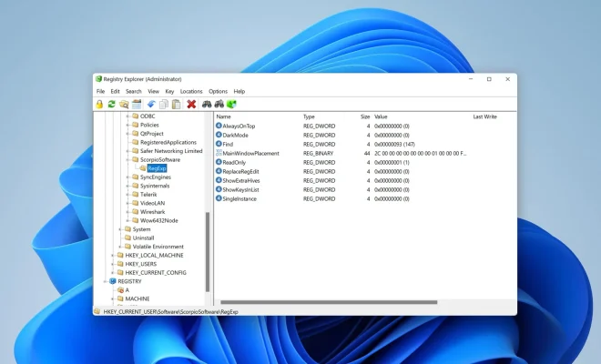Click the green Refresh arrows toolbar icon
601x364 pixels.
point(111,104)
